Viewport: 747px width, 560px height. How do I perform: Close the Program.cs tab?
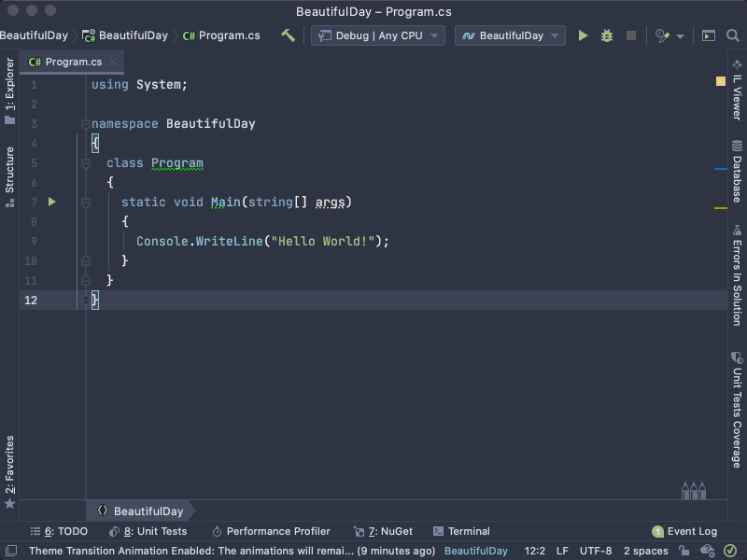(x=113, y=62)
